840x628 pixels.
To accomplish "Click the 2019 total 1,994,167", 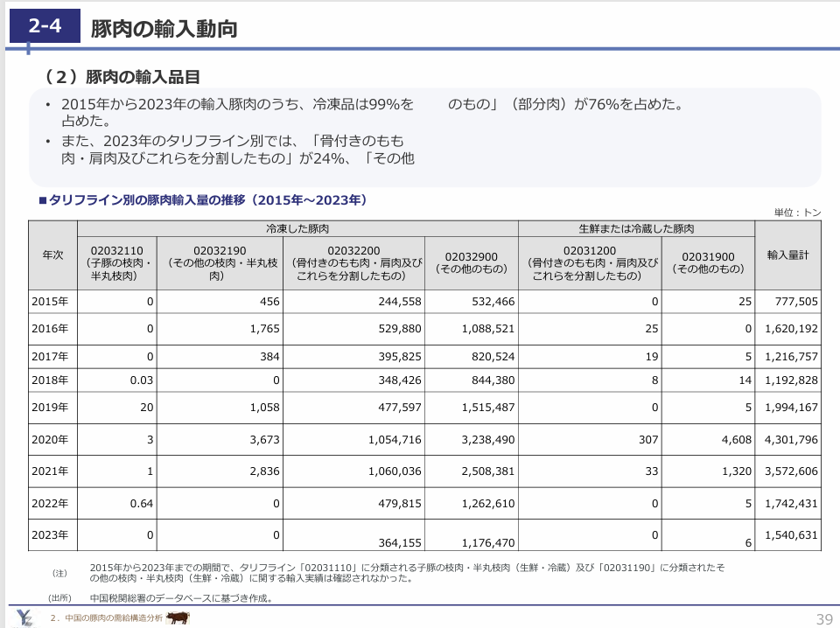I will [x=791, y=407].
